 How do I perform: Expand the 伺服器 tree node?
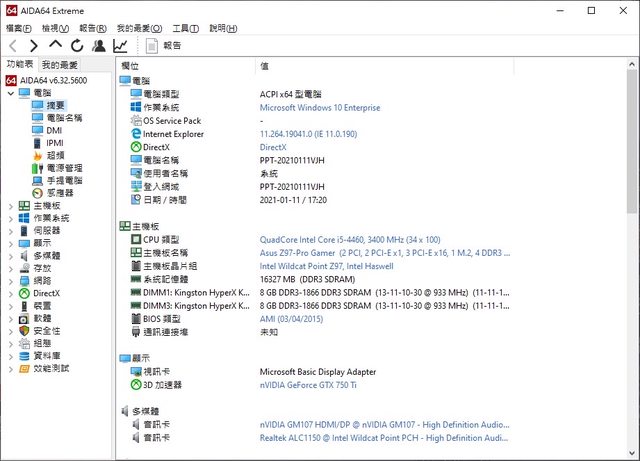(x=11, y=231)
